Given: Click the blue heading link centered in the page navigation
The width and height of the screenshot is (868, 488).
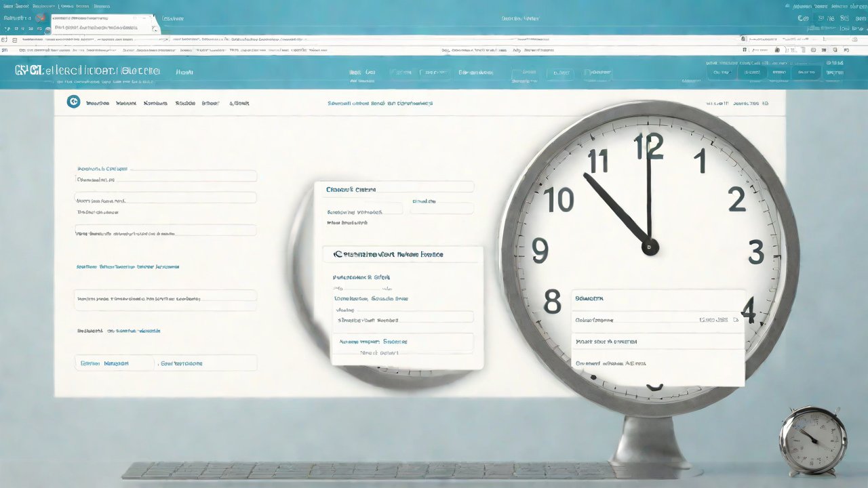Looking at the screenshot, I should [380, 104].
